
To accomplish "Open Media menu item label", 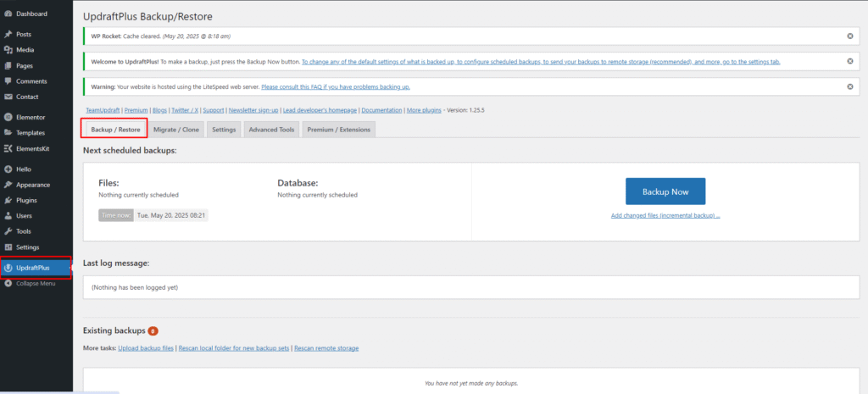I will tap(25, 50).
